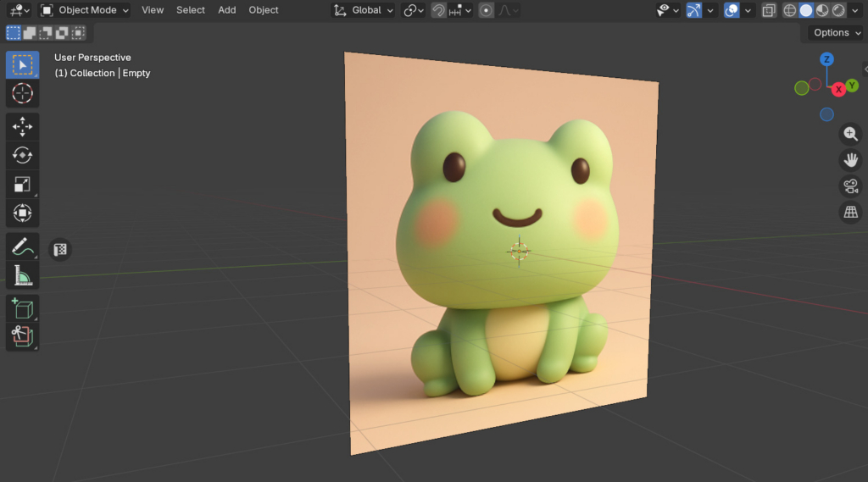Activate the Transform tool
The height and width of the screenshot is (482, 868).
22,213
